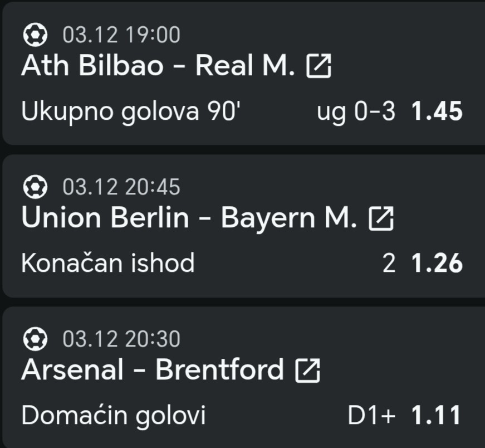485x448 pixels.
Task: Open external link icon beside Union Berlin - Bayern M.
Action: pyautogui.click(x=381, y=219)
